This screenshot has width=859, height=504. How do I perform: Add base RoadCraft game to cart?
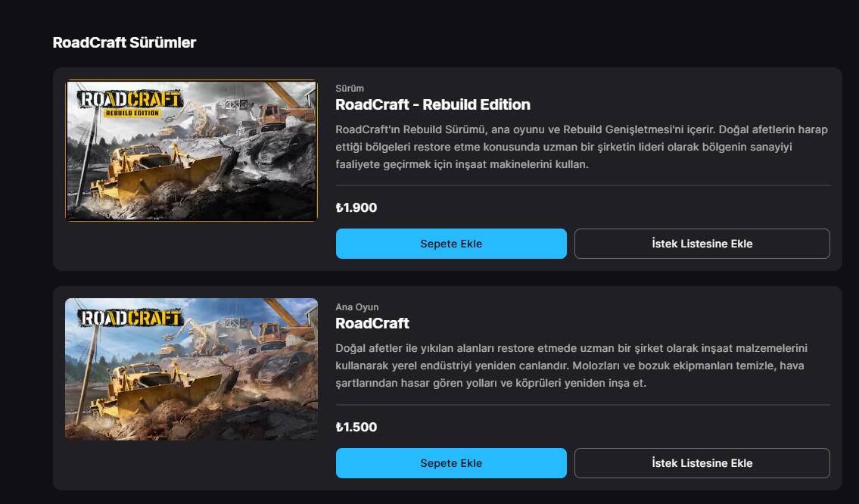(x=451, y=463)
